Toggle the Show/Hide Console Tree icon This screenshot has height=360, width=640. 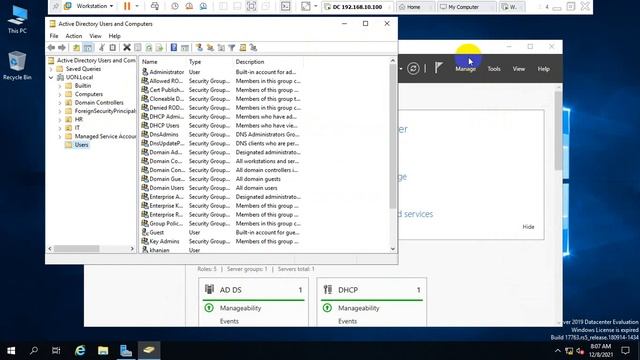pyautogui.click(x=88, y=48)
